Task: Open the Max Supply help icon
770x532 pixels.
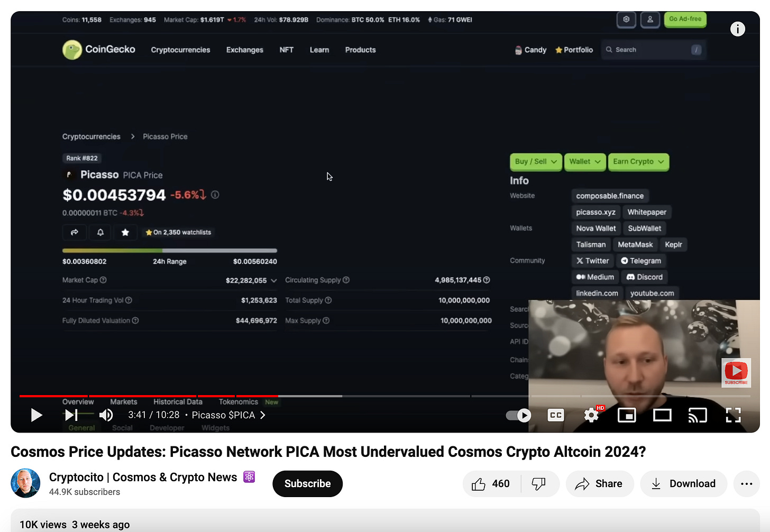Action: (326, 320)
